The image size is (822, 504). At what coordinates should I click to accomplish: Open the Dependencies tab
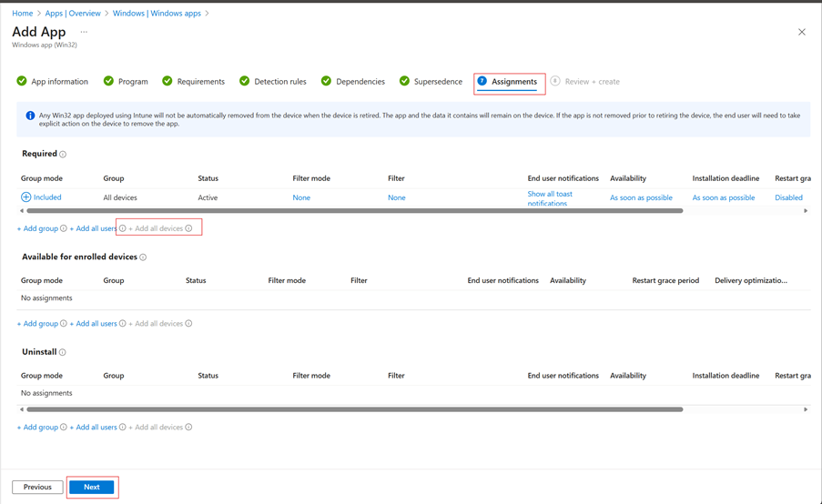(x=360, y=82)
